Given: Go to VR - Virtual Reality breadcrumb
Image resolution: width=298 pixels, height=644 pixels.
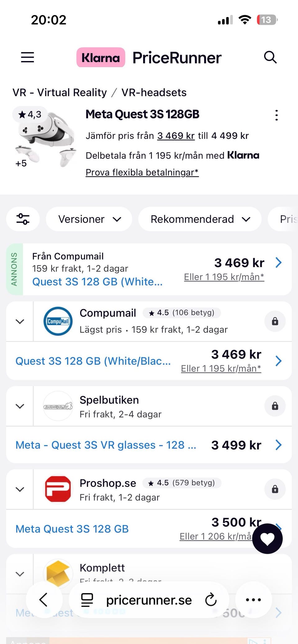Looking at the screenshot, I should coord(60,92).
